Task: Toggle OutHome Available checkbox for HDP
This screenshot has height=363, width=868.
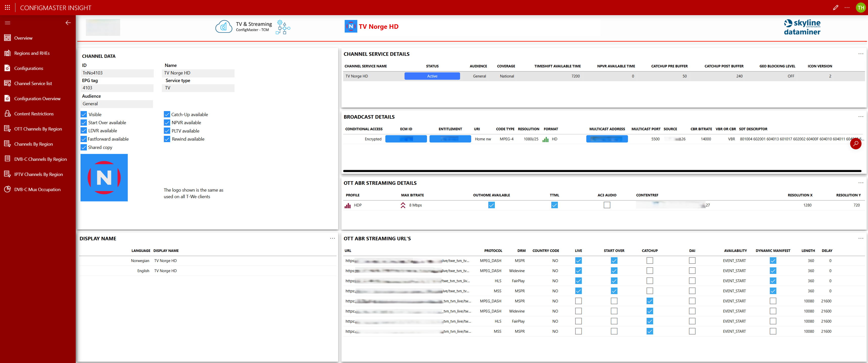Action: [x=491, y=205]
